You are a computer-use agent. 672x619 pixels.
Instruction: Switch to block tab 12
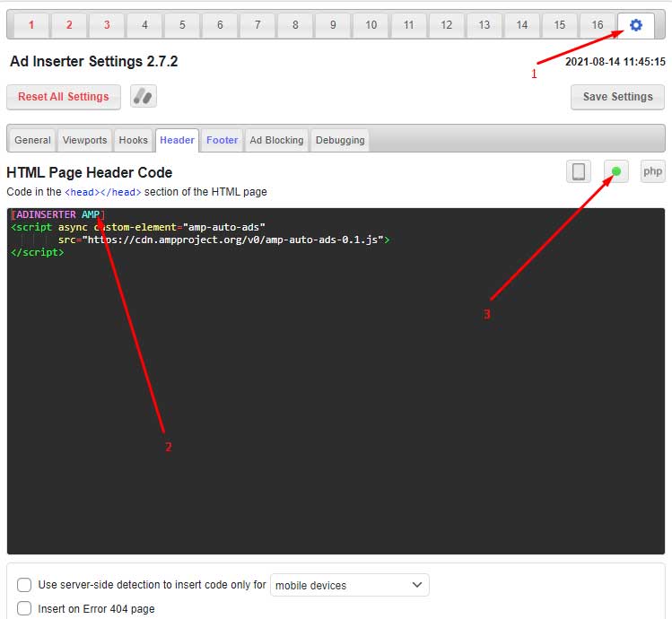(446, 25)
